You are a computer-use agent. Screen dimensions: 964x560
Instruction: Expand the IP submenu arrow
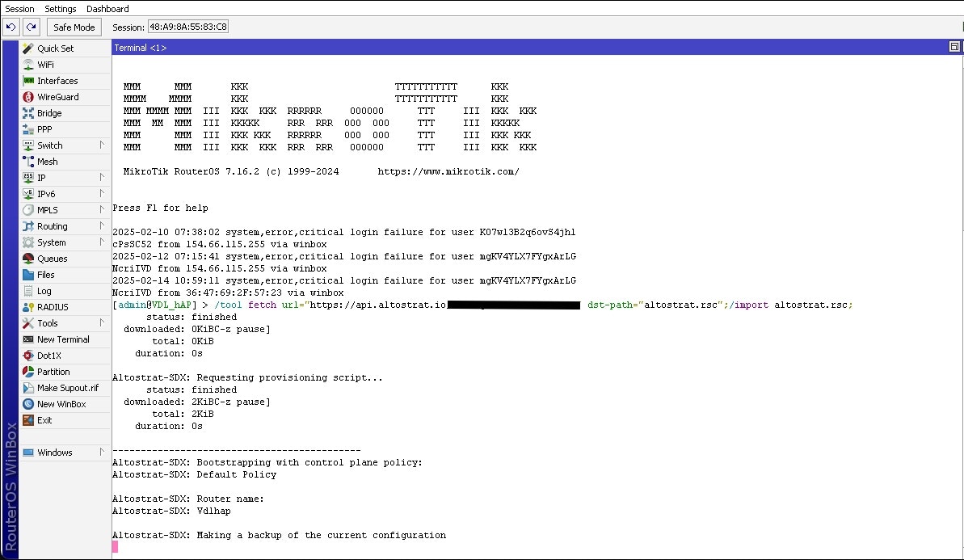(102, 178)
